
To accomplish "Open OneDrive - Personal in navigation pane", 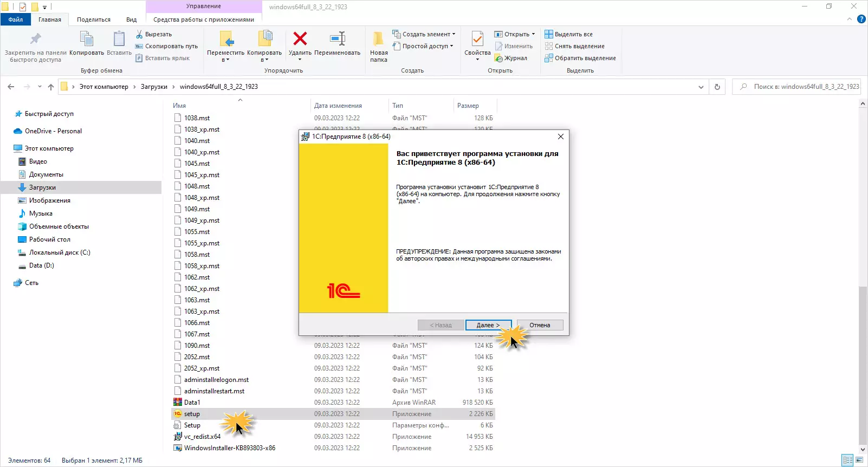I will point(53,131).
